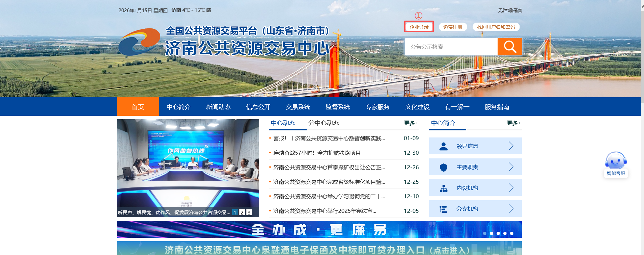Click the org-chart icon beside 内设机构
The image size is (644, 255).
point(444,188)
